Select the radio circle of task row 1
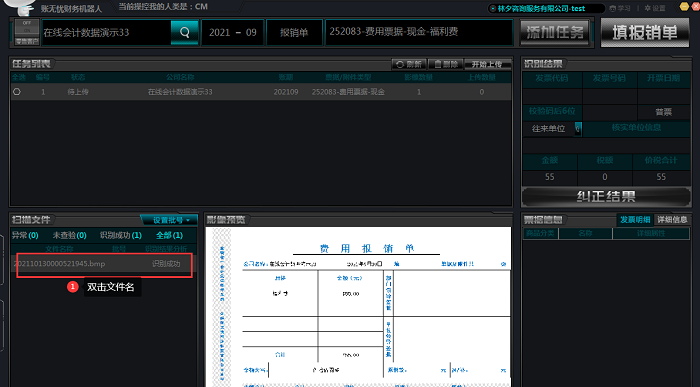 pos(17,92)
